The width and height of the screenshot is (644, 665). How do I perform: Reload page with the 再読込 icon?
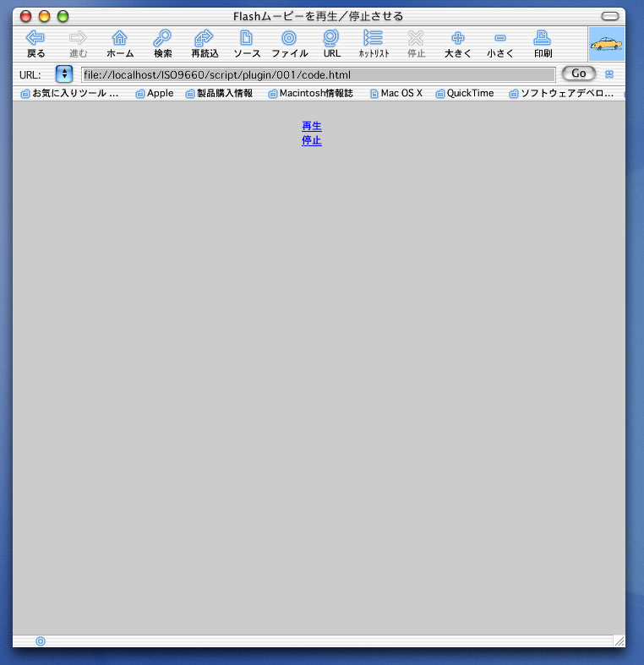[204, 38]
